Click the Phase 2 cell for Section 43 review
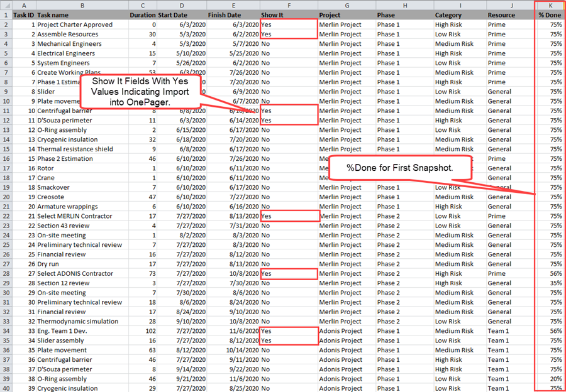The height and width of the screenshot is (392, 566). pos(390,226)
